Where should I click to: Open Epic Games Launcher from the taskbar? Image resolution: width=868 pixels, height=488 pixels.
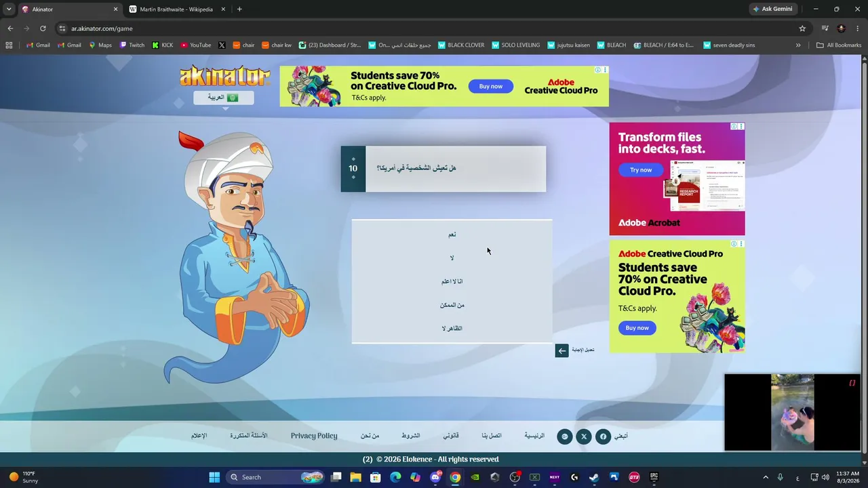tap(654, 477)
